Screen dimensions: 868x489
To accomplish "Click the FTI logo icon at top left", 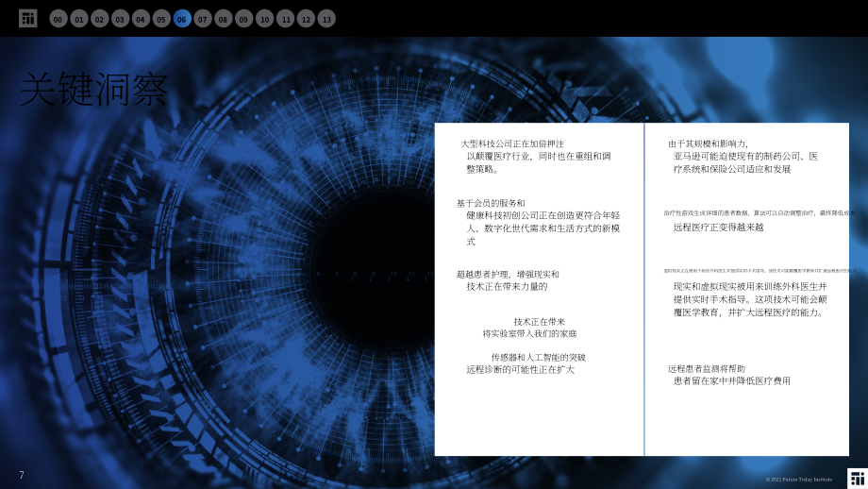I will [27, 18].
